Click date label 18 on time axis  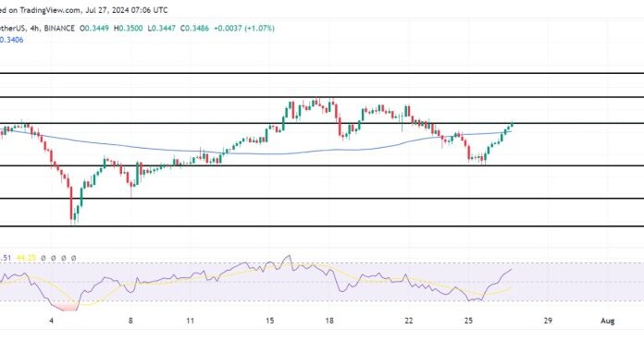329,321
